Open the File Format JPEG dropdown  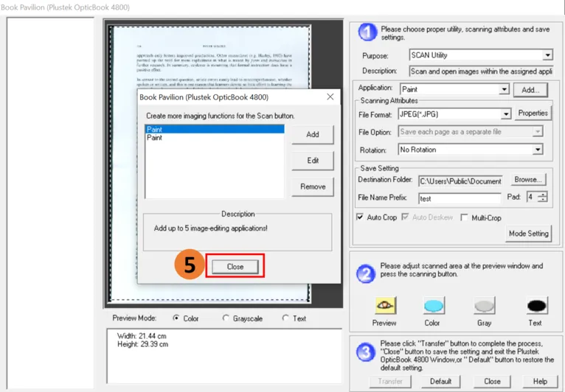point(506,114)
